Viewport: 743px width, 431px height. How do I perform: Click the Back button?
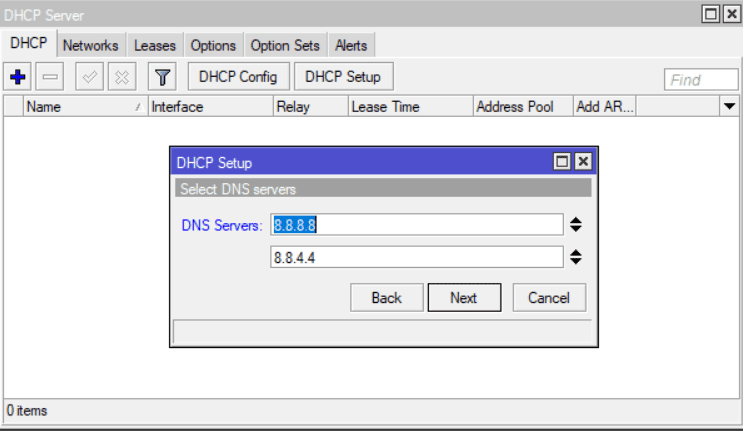click(386, 297)
